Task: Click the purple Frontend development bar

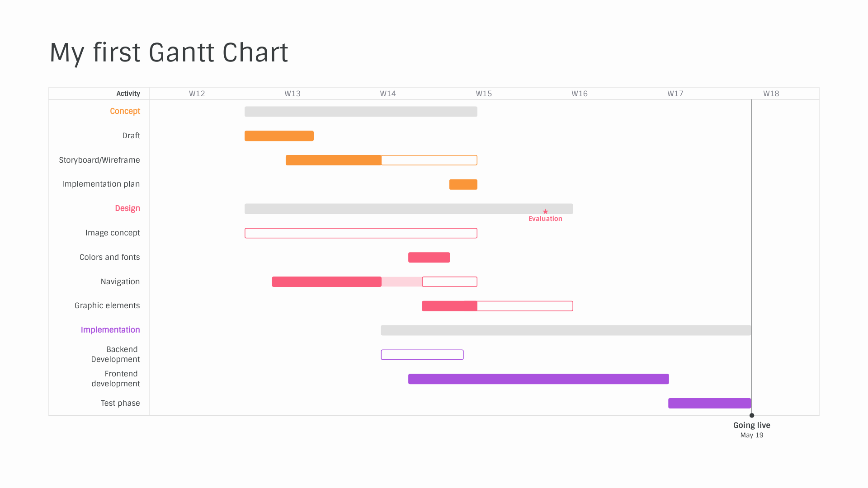Action: pos(538,379)
